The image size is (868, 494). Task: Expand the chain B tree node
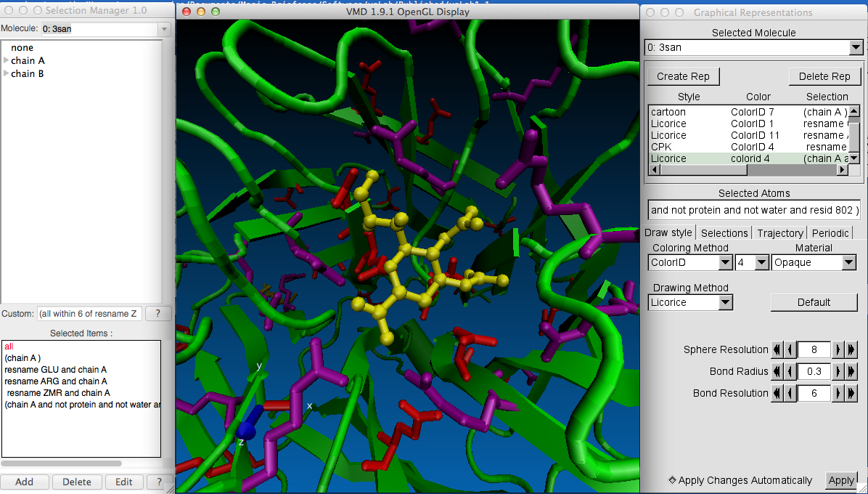(x=7, y=74)
